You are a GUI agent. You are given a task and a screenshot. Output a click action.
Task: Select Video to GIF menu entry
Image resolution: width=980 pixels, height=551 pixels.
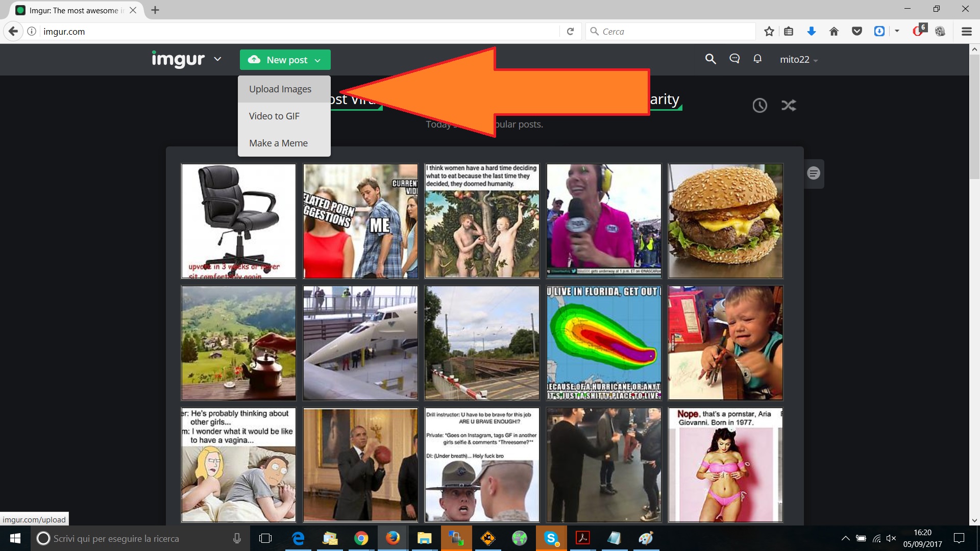click(284, 116)
